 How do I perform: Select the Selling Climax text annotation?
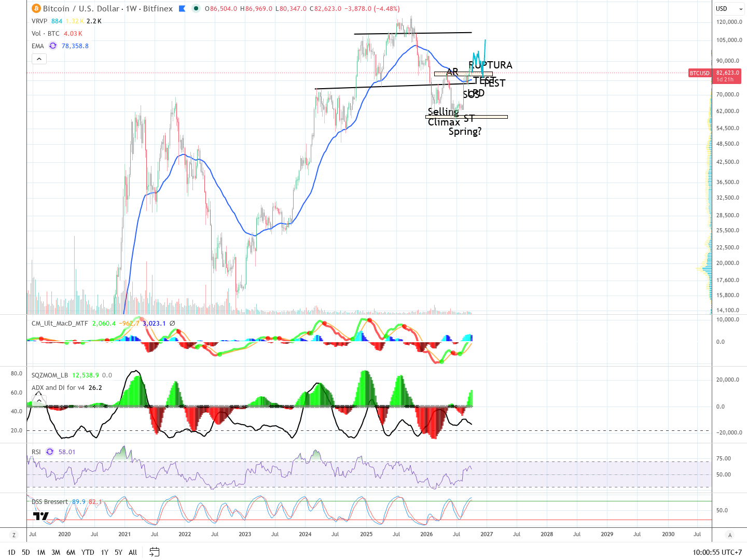click(x=444, y=117)
